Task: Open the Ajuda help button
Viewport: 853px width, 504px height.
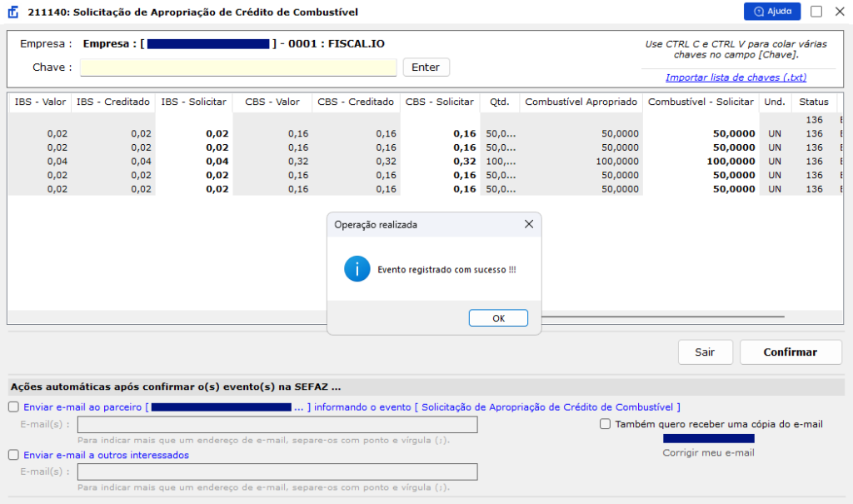Action: coord(772,12)
